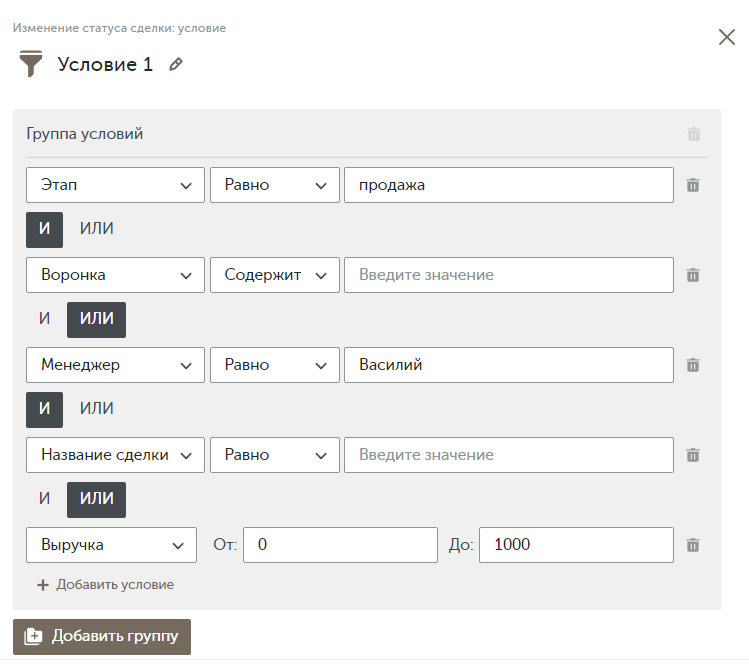The width and height of the screenshot is (749, 670).
Task: Delete the entire Группа условий group
Action: point(694,134)
